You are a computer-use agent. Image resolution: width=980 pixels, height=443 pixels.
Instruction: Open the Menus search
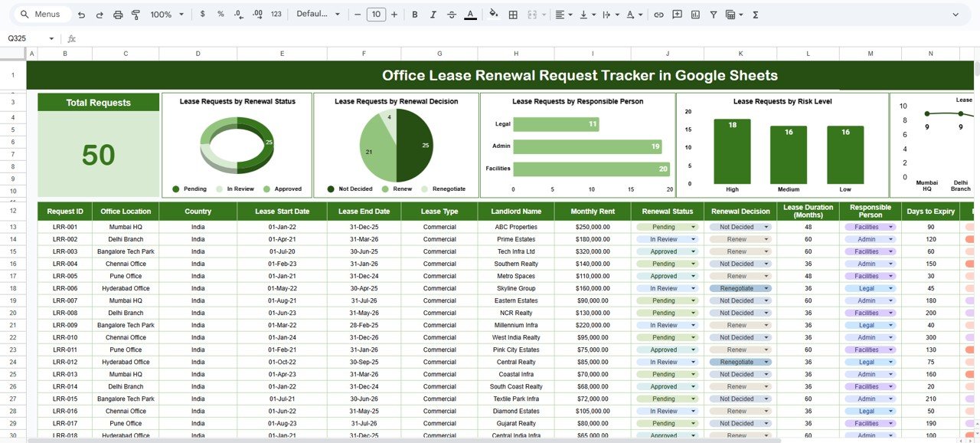tap(40, 14)
